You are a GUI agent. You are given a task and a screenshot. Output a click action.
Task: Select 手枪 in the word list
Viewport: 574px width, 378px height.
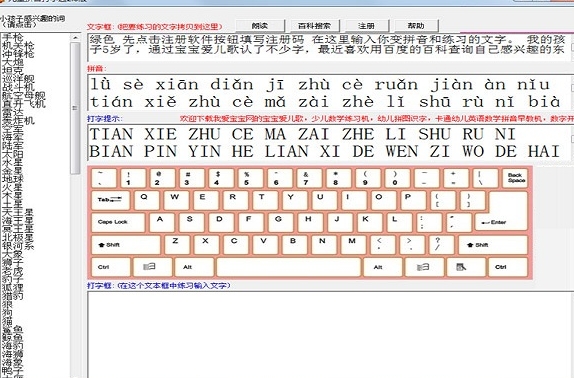(x=13, y=37)
